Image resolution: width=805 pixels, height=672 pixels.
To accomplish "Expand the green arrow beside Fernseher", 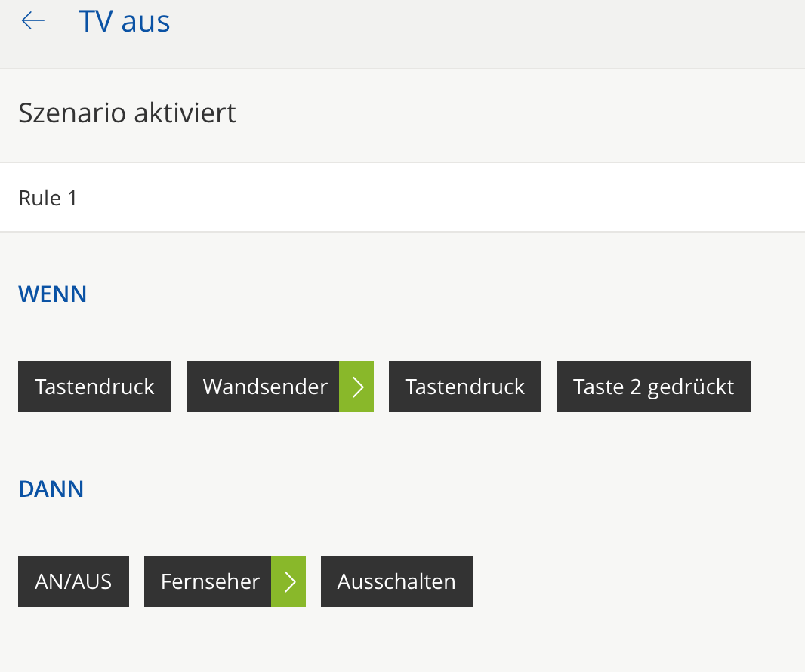I will coord(288,581).
